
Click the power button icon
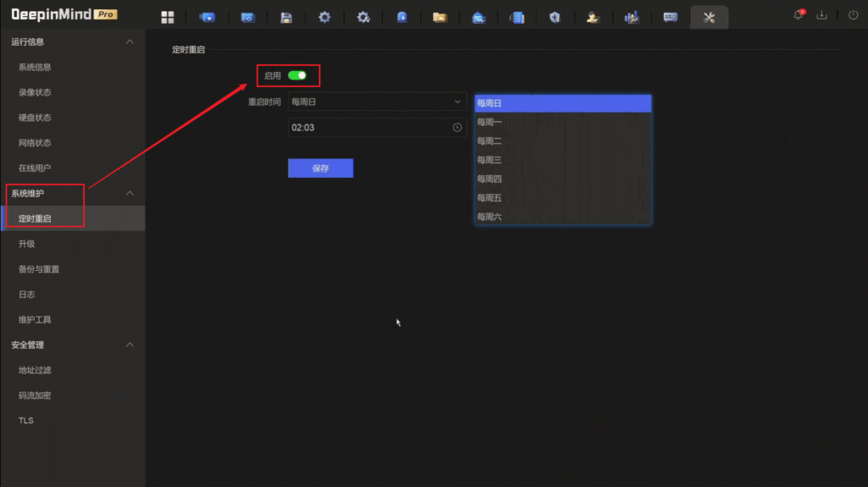853,15
